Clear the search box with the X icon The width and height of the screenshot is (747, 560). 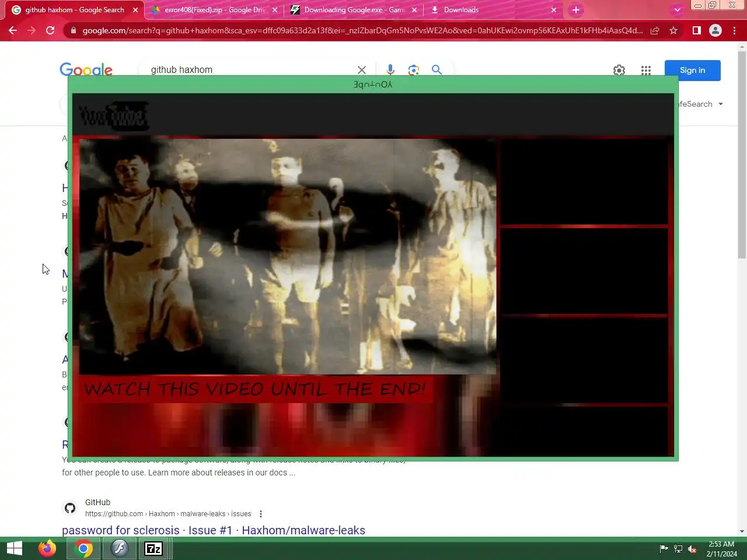tap(362, 70)
